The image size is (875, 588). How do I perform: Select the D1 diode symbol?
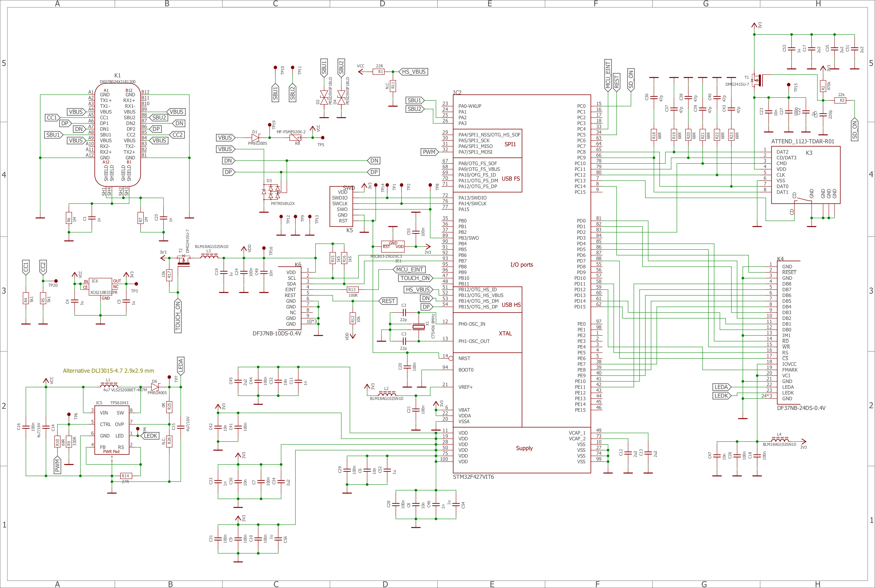pyautogui.click(x=256, y=138)
